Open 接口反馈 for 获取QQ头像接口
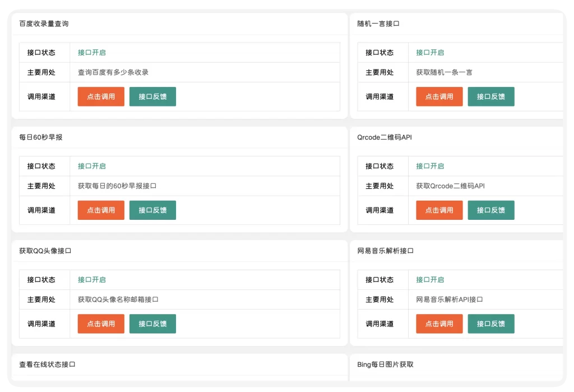The image size is (574, 392). tap(152, 324)
